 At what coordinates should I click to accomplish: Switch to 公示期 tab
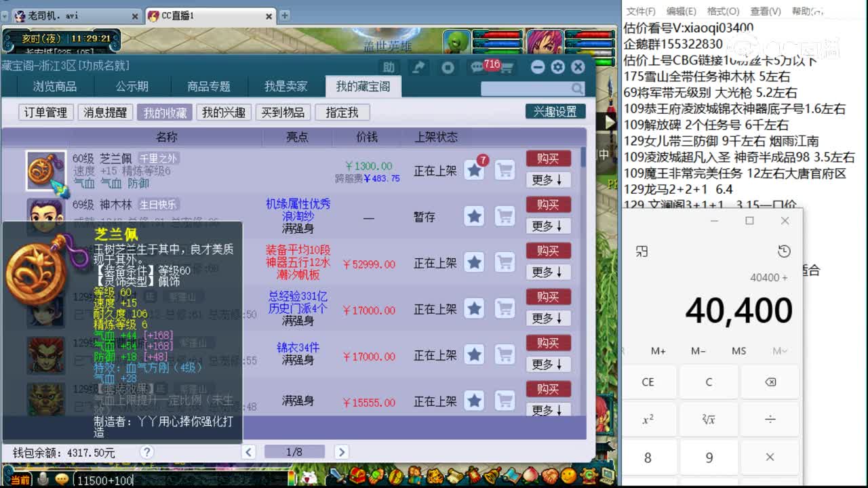(x=132, y=86)
